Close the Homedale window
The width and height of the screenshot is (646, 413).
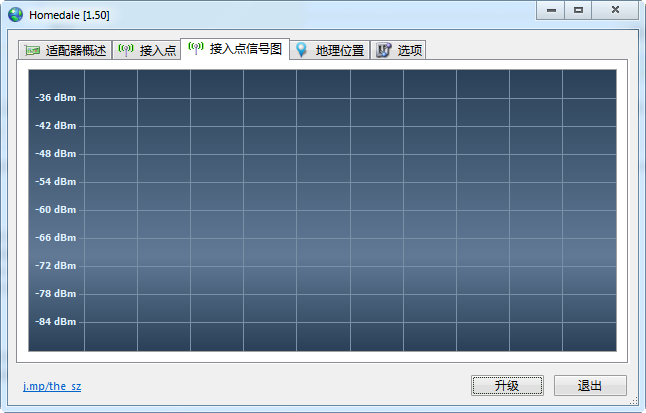click(x=615, y=10)
